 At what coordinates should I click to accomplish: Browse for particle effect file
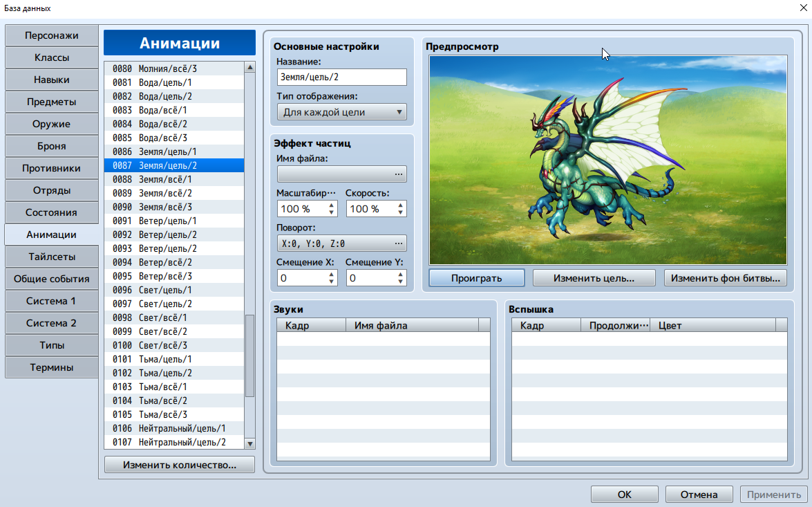coord(342,174)
